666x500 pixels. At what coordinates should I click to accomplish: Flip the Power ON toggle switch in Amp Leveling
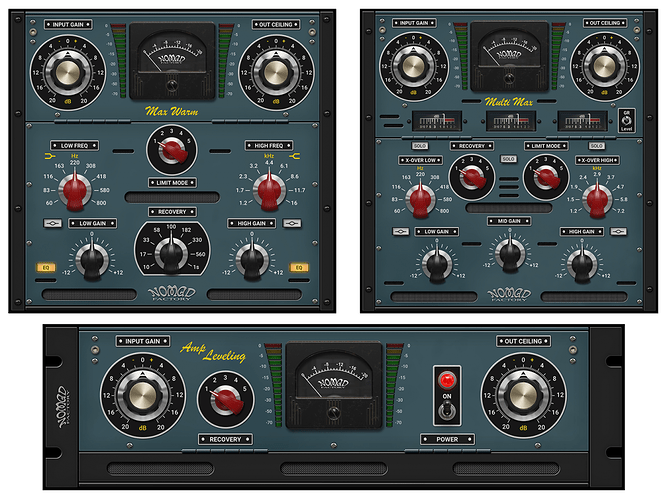tap(446, 411)
